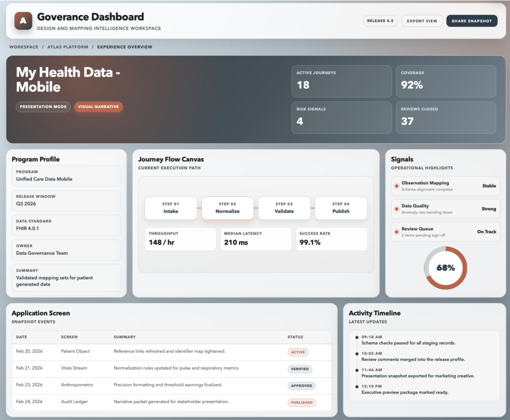Expand the Journey Flow Canvas panel
Viewport: 510px width, 420px height.
171,159
